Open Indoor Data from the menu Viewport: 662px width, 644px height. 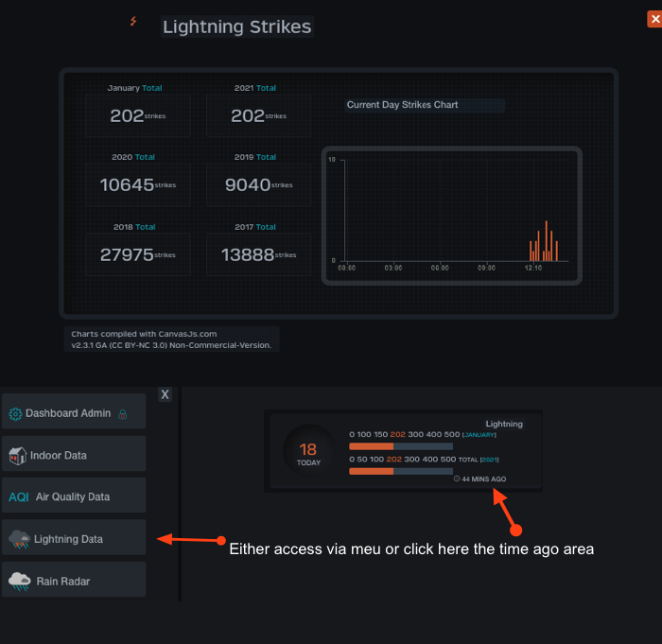74,454
